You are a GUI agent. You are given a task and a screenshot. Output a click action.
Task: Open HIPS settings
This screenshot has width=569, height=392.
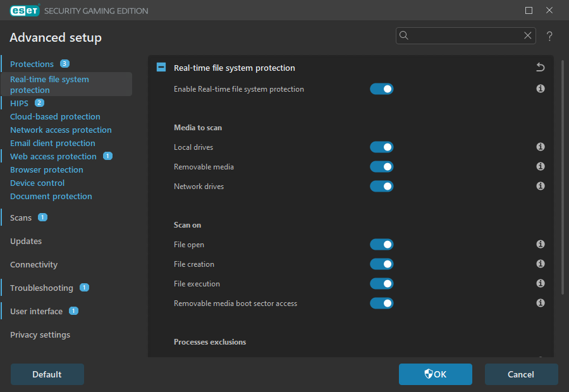[x=19, y=103]
